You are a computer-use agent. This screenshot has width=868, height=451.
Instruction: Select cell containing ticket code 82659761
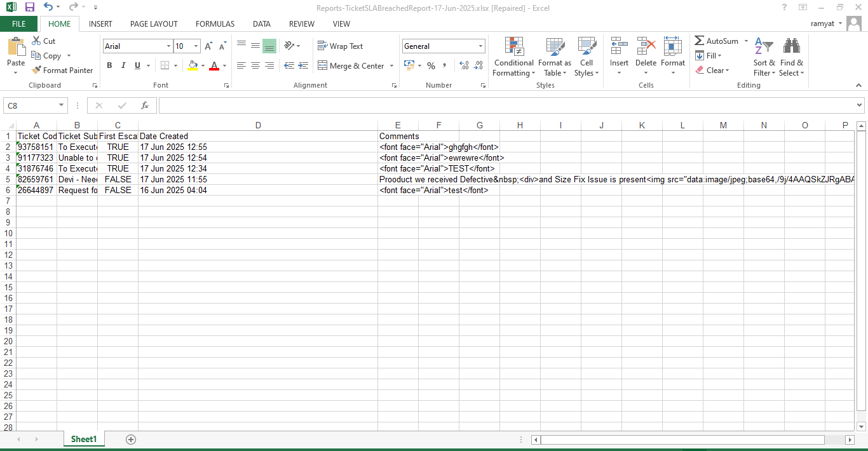tap(36, 180)
